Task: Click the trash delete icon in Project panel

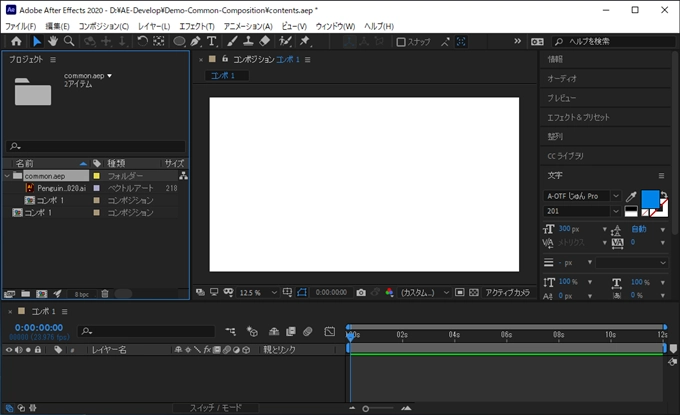Action: (105, 294)
